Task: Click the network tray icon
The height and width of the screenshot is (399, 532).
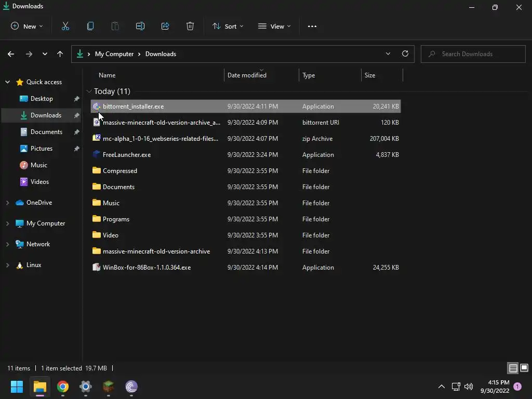Action: click(456, 387)
